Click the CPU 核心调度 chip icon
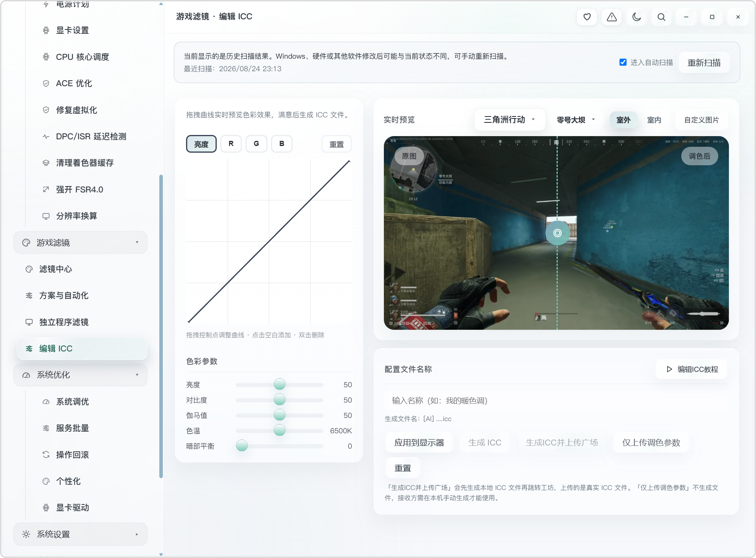The width and height of the screenshot is (756, 558). click(46, 57)
